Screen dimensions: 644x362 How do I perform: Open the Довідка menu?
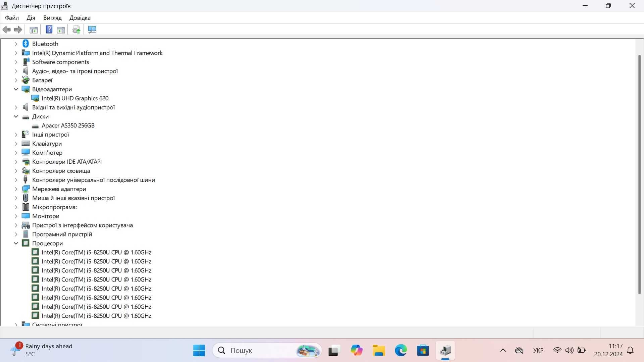click(x=80, y=18)
